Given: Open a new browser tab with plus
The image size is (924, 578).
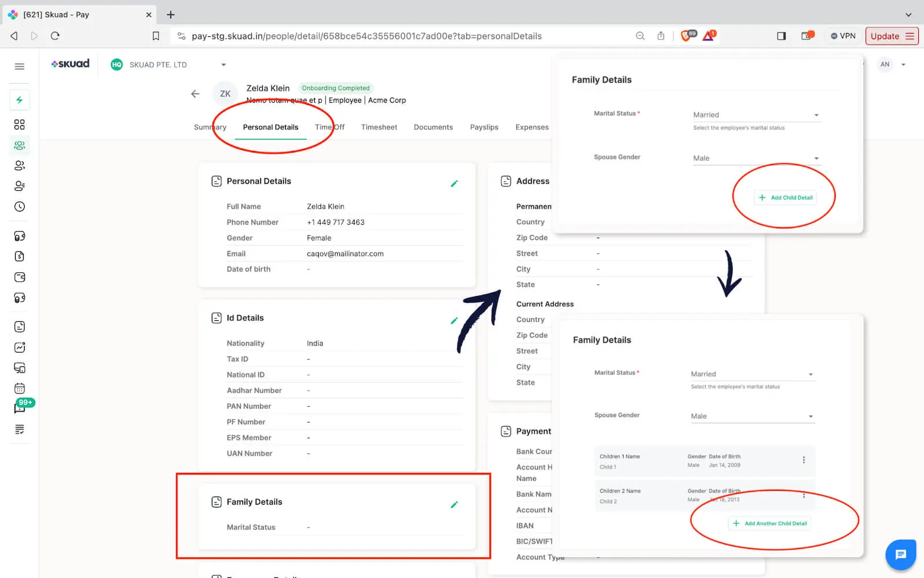Looking at the screenshot, I should tap(170, 14).
